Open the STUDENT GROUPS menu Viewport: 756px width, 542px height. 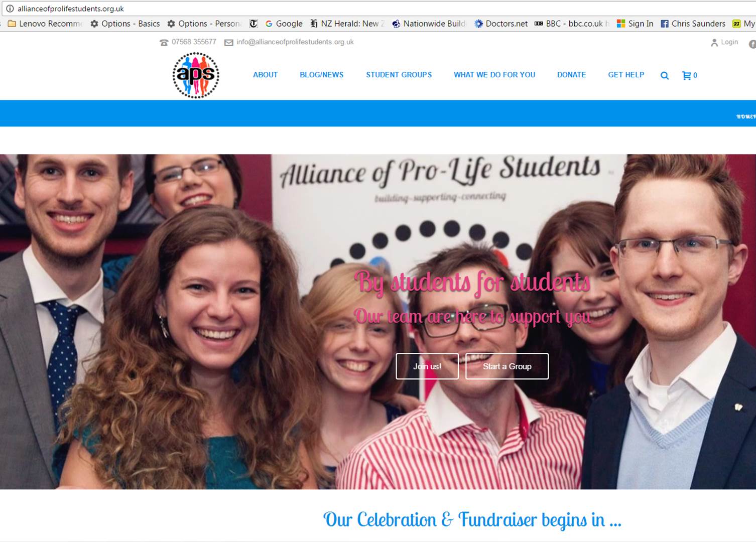[399, 75]
